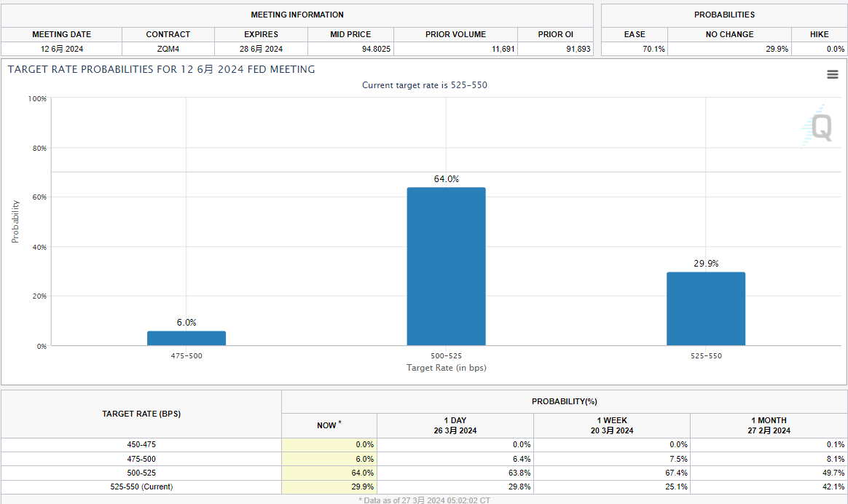Select the 475-500 bar in chart
Screen dimensions: 848x504
pyautogui.click(x=187, y=338)
